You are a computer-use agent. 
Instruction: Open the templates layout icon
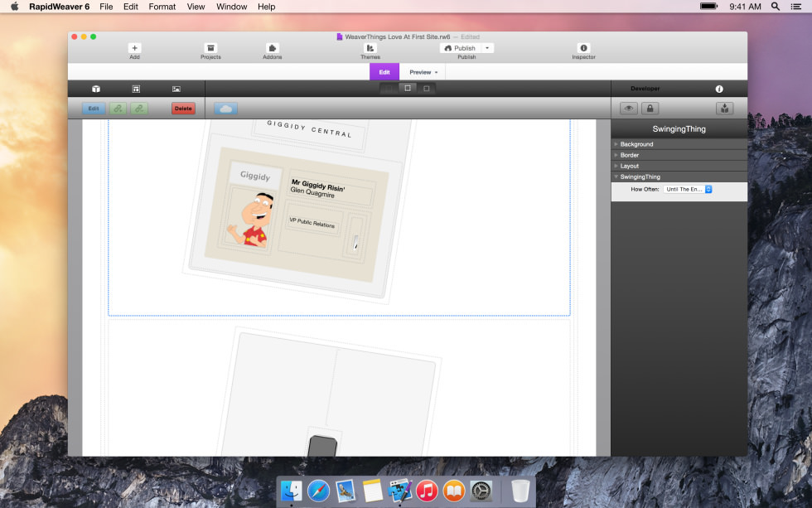tap(136, 89)
